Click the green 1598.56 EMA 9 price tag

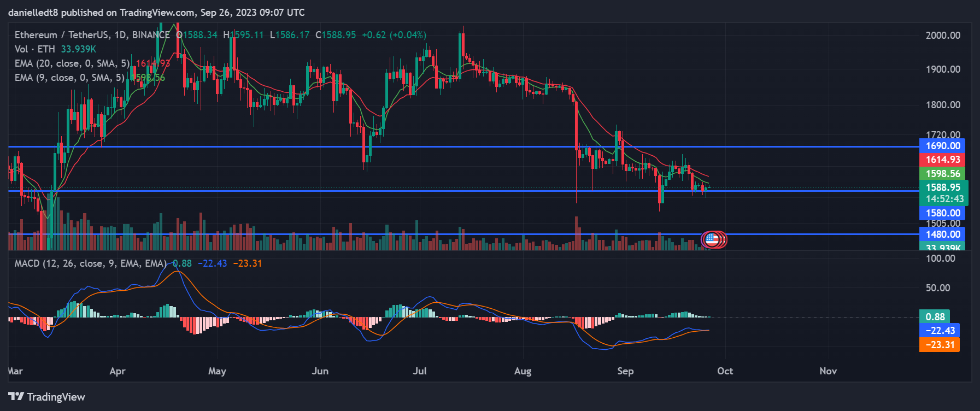click(942, 174)
